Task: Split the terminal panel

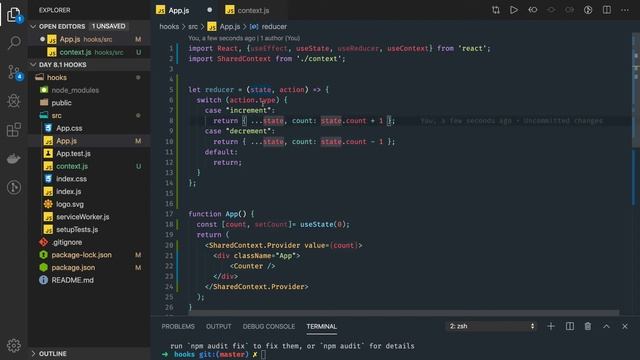Action: (569, 326)
